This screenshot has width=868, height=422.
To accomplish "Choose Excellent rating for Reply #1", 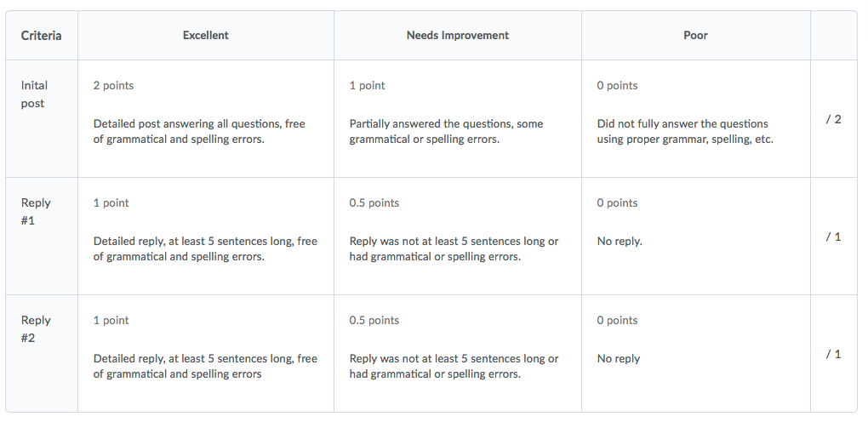I will 205,236.
